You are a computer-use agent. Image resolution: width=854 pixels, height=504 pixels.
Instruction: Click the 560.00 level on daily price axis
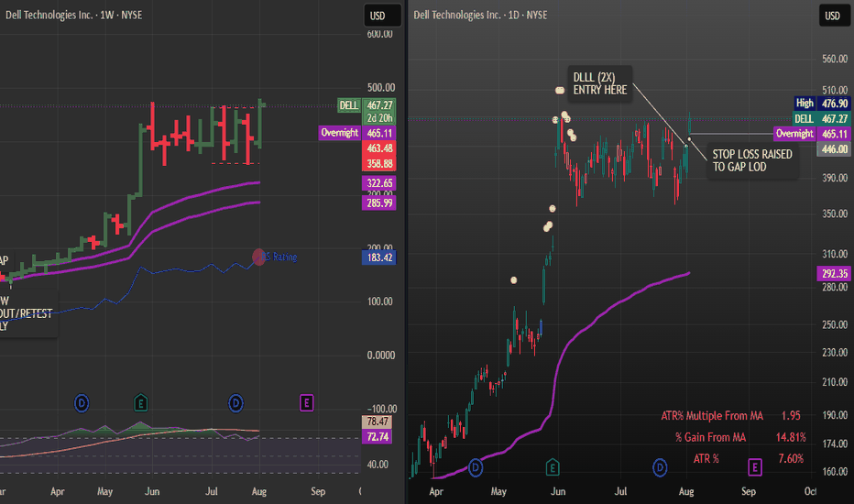[835, 59]
